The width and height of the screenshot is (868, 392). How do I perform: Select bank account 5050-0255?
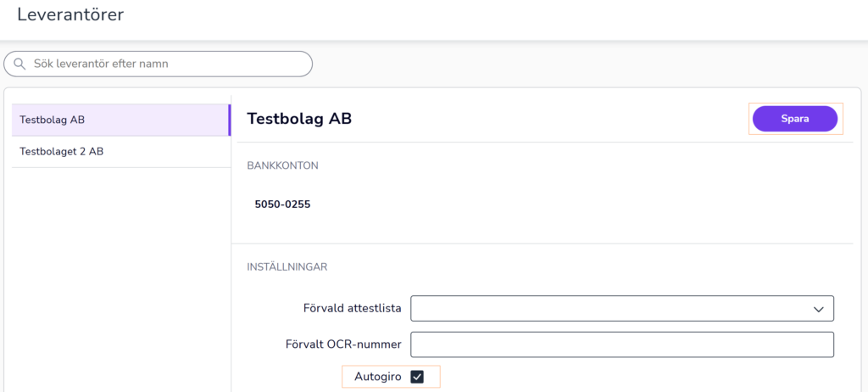tap(282, 204)
